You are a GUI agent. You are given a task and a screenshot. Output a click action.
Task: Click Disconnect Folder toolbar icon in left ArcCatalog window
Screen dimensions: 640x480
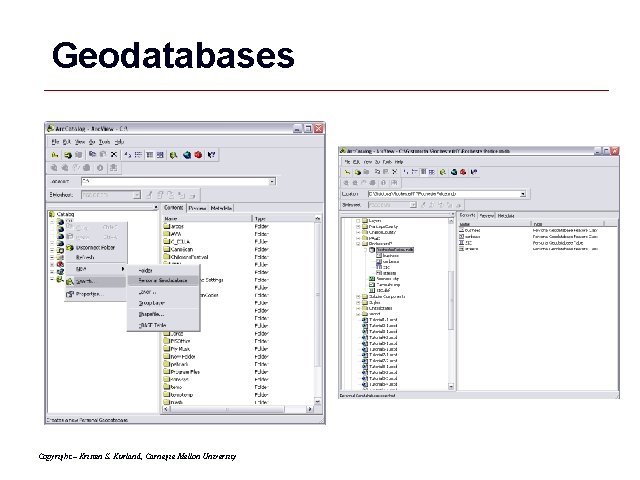[78, 155]
